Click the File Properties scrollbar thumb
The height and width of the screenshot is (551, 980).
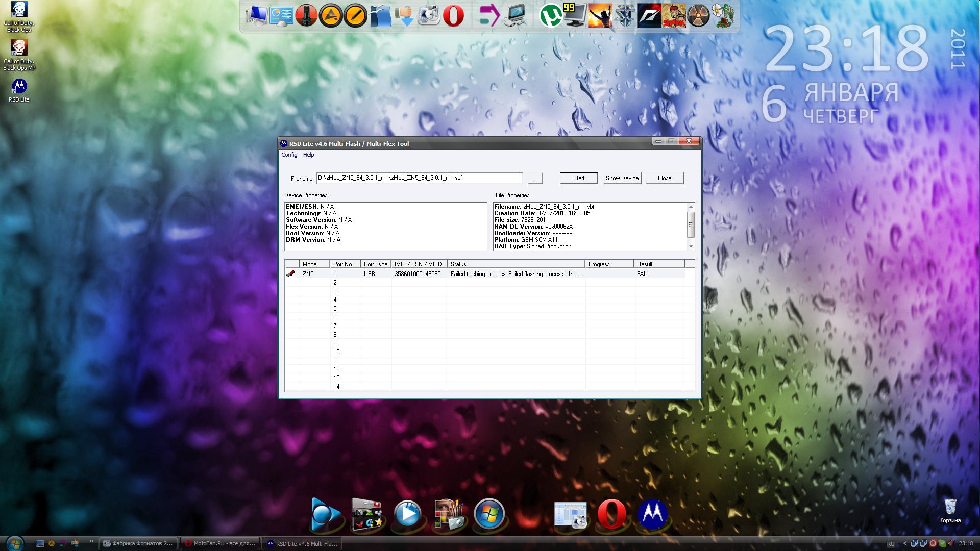coord(691,225)
